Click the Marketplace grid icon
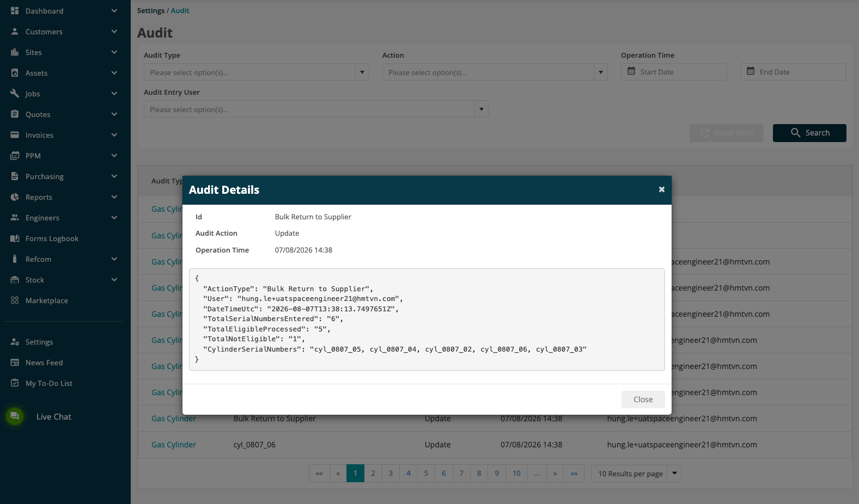This screenshot has width=859, height=504. point(15,300)
